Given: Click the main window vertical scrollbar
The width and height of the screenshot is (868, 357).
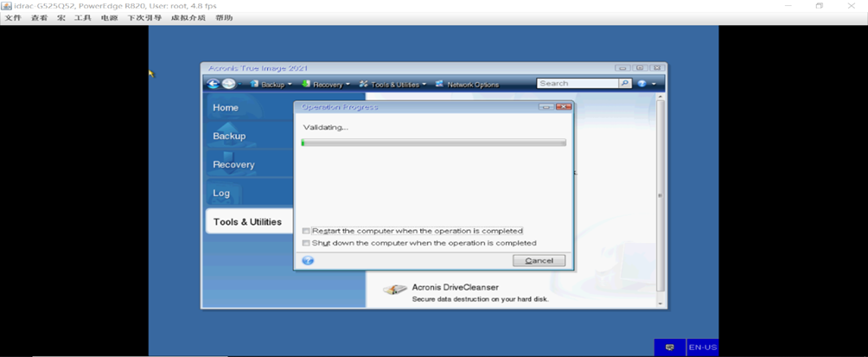Looking at the screenshot, I should coord(660,196).
